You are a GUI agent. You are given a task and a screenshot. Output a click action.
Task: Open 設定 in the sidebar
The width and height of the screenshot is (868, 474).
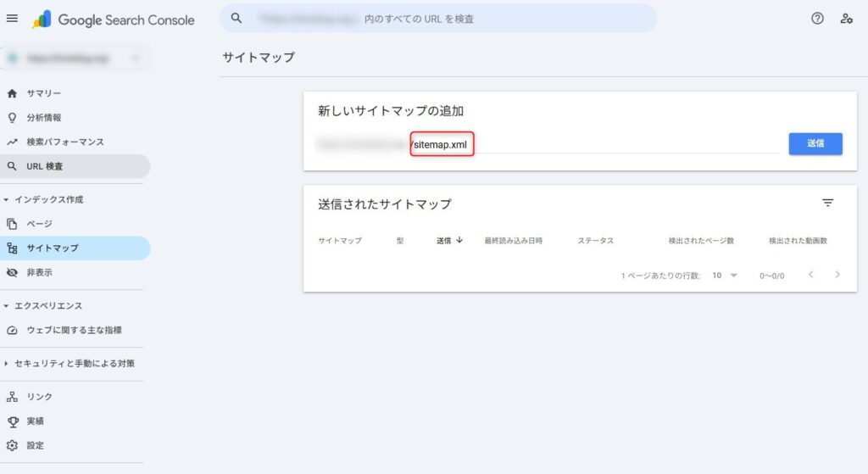(x=35, y=445)
